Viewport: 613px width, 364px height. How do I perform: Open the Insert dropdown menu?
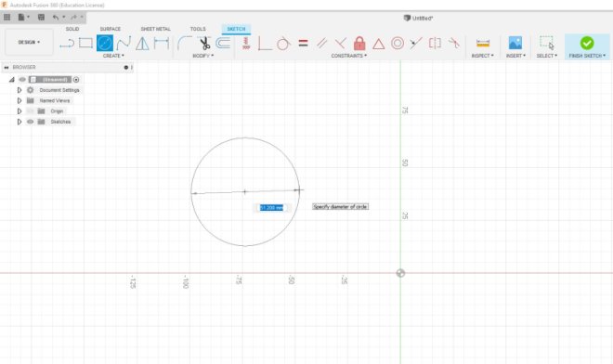pos(515,56)
